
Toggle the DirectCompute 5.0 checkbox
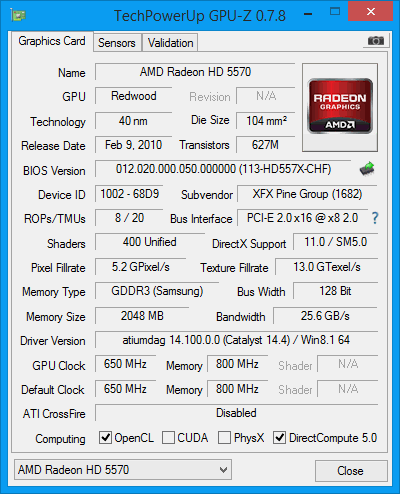tap(279, 438)
